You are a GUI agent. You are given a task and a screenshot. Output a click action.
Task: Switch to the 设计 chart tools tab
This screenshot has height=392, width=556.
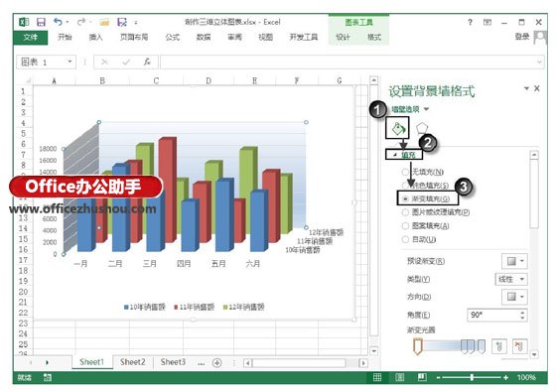pos(343,37)
